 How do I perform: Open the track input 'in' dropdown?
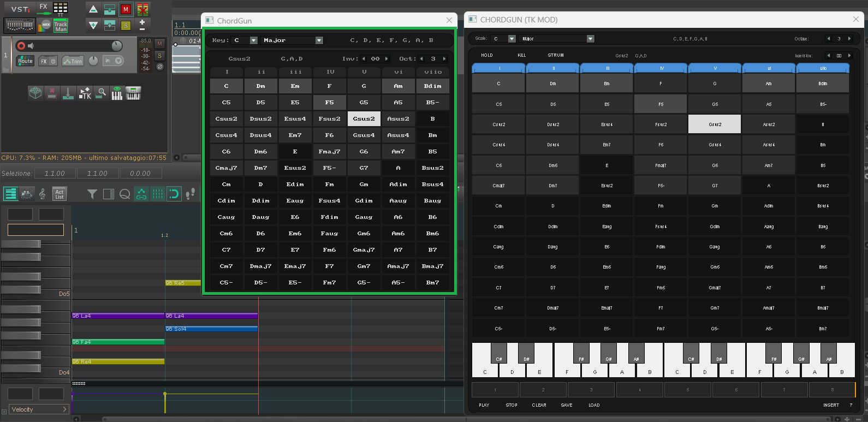(x=114, y=61)
